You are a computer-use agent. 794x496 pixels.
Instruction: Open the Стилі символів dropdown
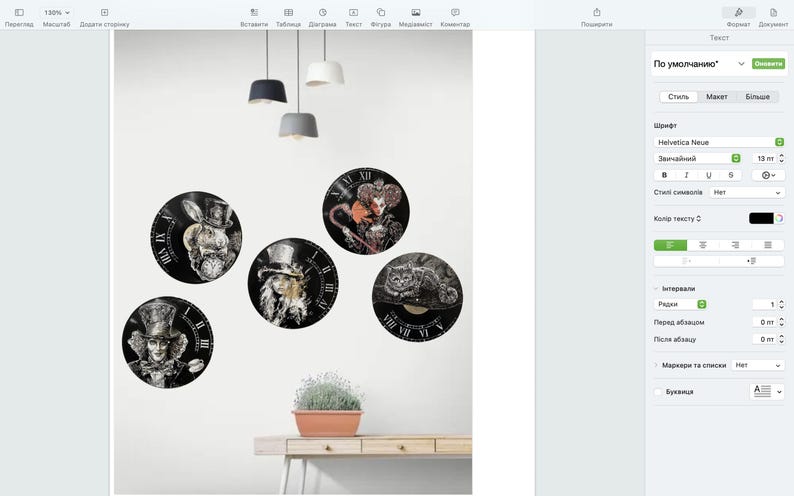pos(747,192)
